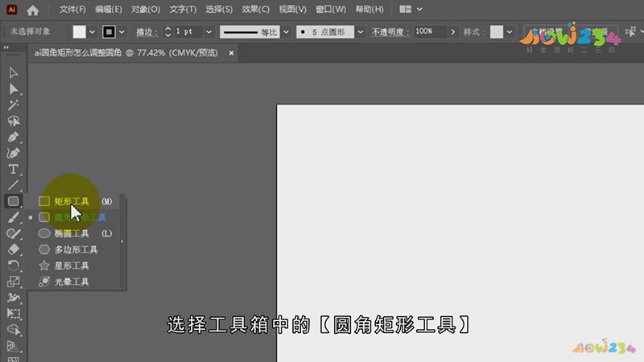The image size is (644, 362).
Task: Expand the opacity slider arrow
Action: click(x=453, y=31)
